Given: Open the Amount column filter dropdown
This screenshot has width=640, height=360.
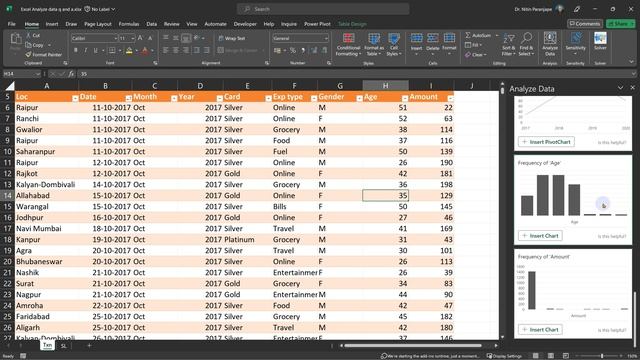Looking at the screenshot, I should 450,98.
